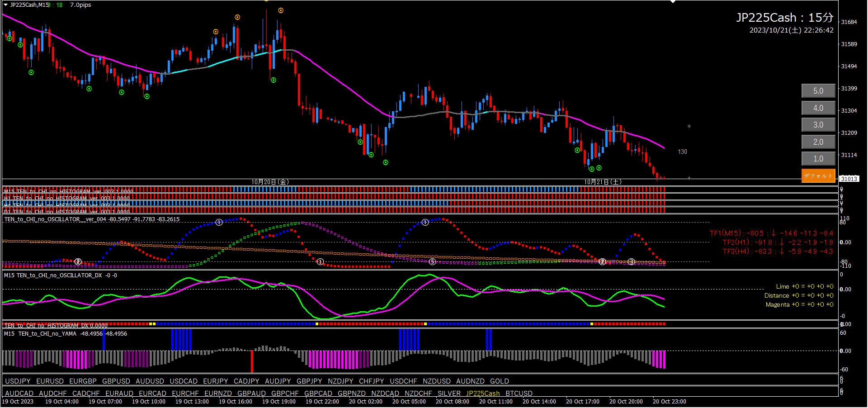Switch chart to NZDUSD symbol
868x408 pixels.
point(437,381)
